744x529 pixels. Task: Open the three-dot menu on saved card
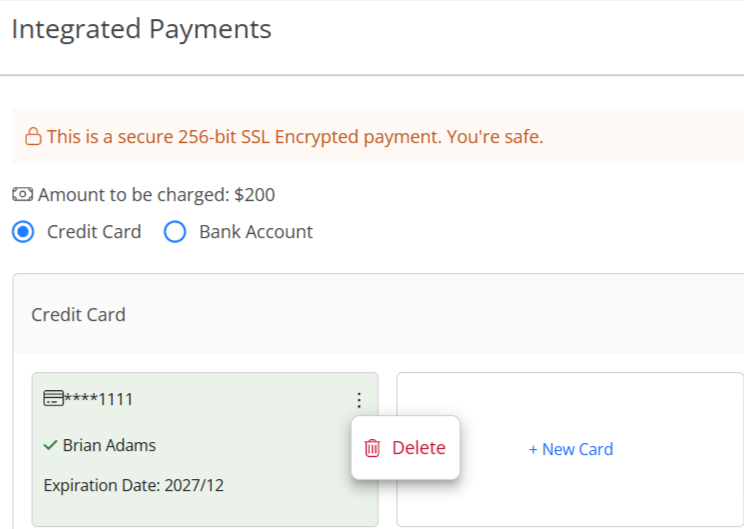[x=359, y=400]
